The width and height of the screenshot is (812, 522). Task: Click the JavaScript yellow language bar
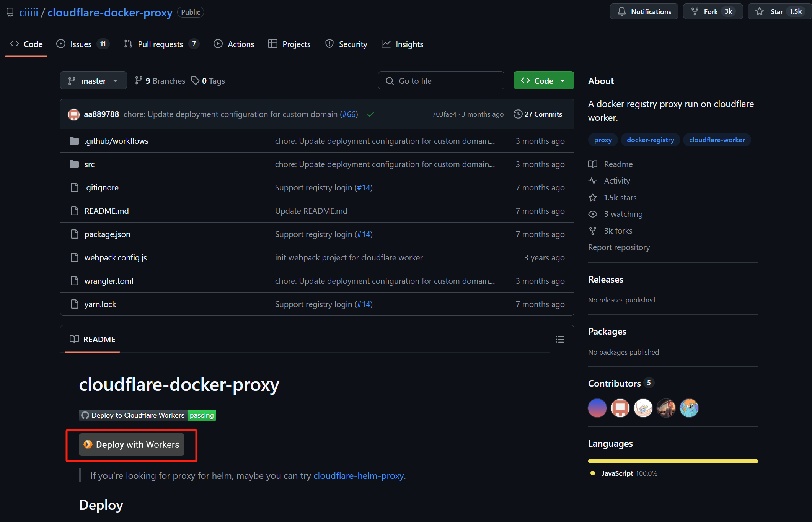[x=673, y=461]
